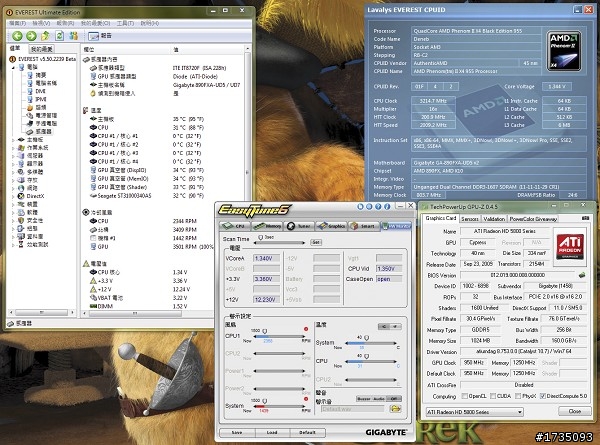Open EVEREST menu ending with (F)
The width and height of the screenshot is (600, 445).
[x=18, y=23]
